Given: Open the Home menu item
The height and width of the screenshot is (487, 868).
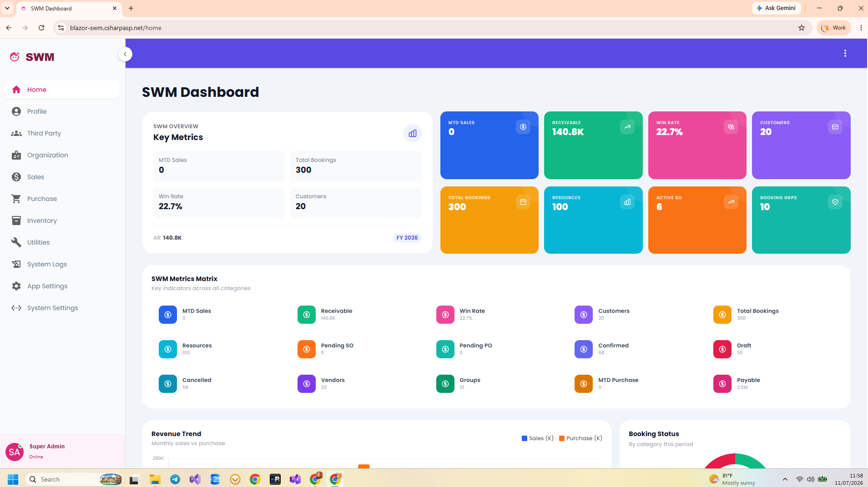Looking at the screenshot, I should pyautogui.click(x=61, y=90).
